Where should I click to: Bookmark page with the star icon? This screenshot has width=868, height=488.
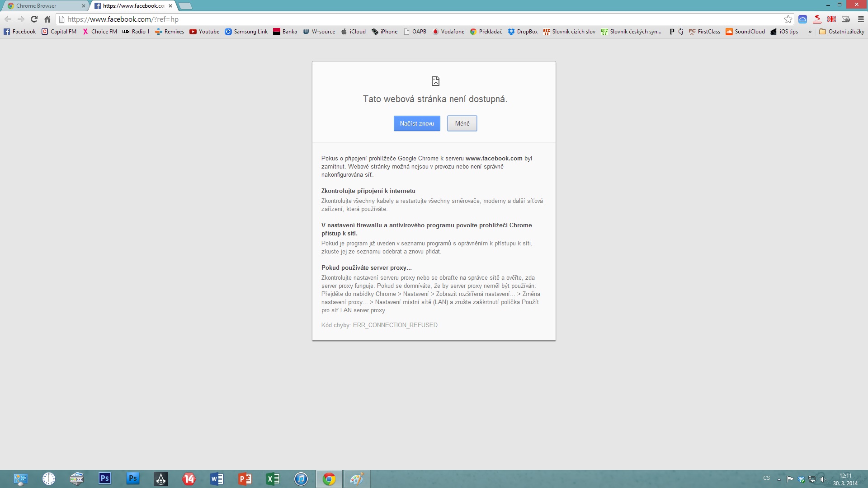788,19
